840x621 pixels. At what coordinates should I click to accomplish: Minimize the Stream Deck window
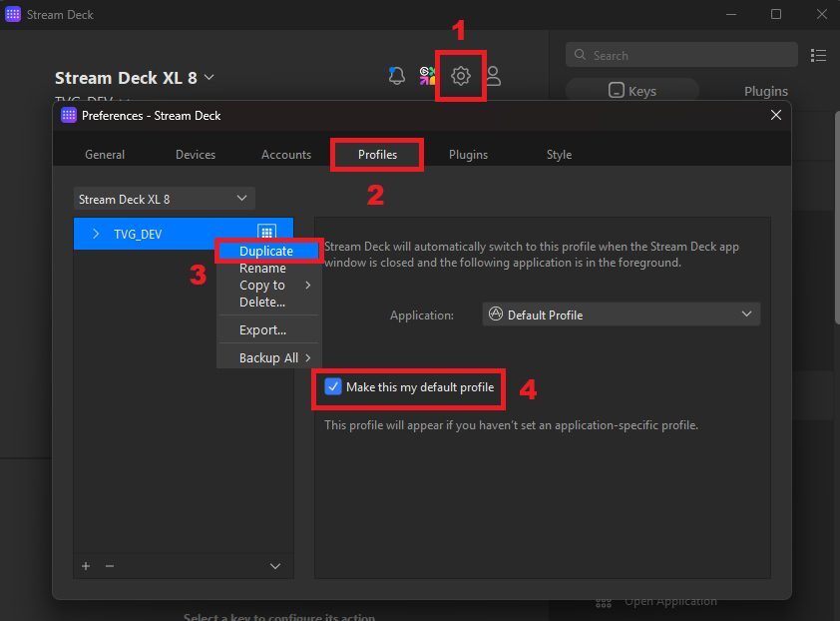(731, 15)
